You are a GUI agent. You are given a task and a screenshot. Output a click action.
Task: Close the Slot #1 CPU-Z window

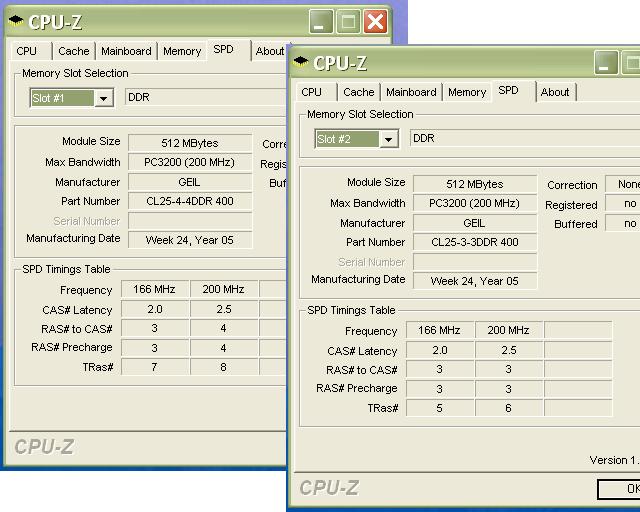click(x=375, y=22)
